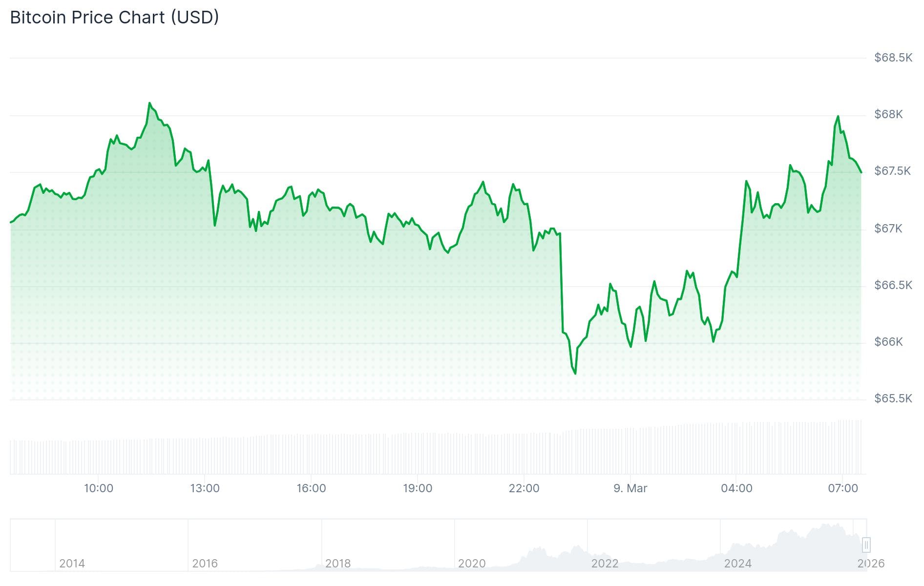Screen dimensions: 924x586
Task: Click the 19:00 time axis label
Action: 418,488
